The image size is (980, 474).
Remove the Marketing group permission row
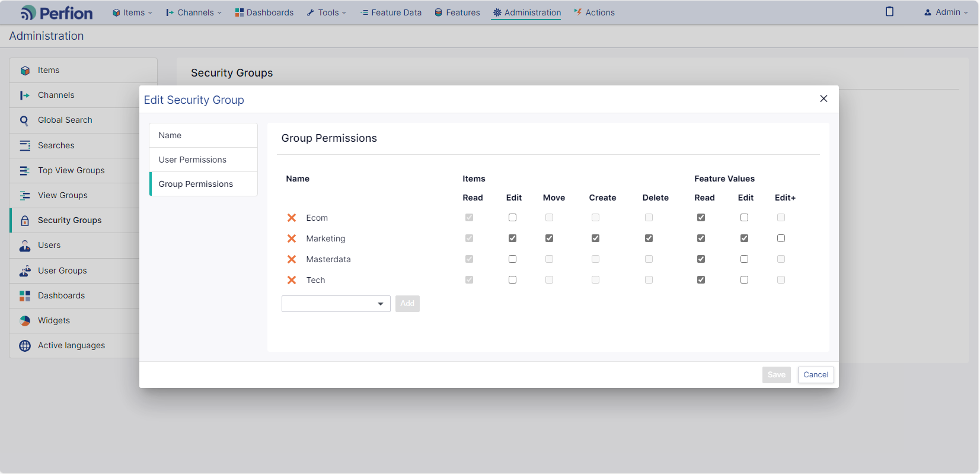point(292,238)
